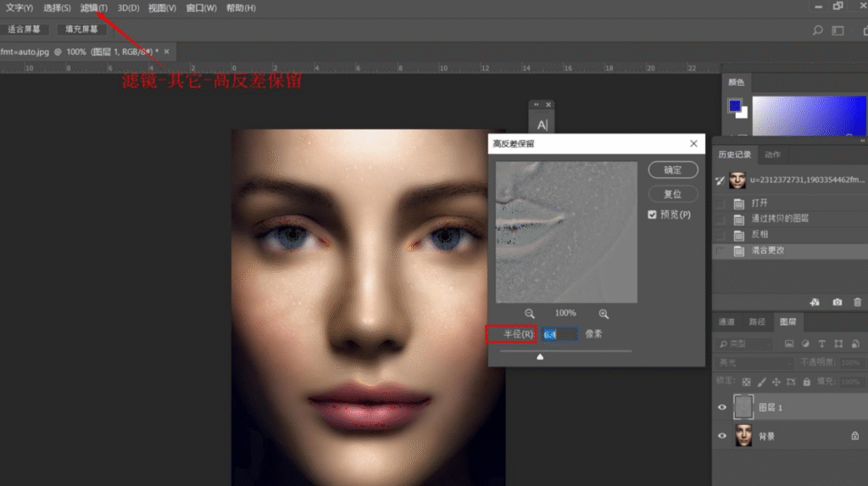Toggle the 预览(P) preview checkbox
Image resolution: width=868 pixels, height=486 pixels.
(x=652, y=215)
